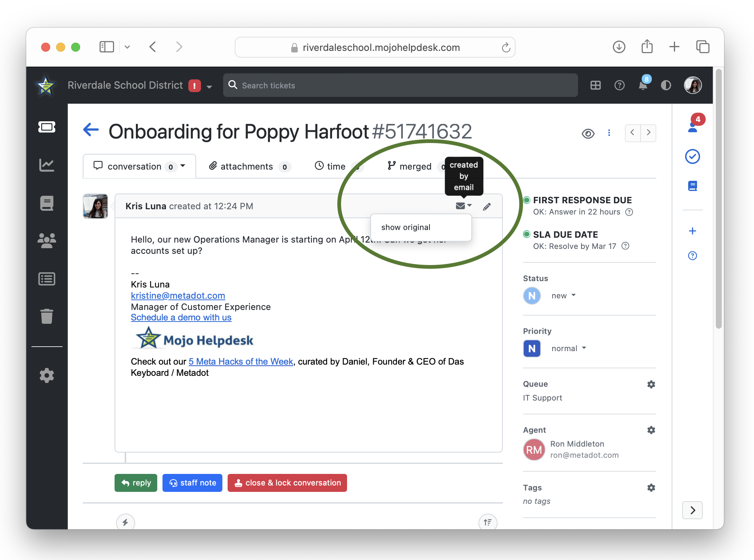Select show original menu entry
The height and width of the screenshot is (560, 754).
406,227
